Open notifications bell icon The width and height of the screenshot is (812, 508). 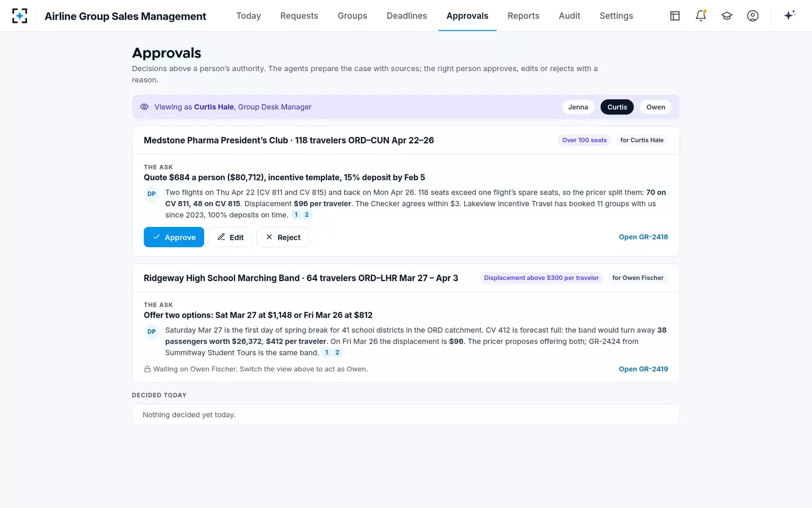click(x=701, y=16)
